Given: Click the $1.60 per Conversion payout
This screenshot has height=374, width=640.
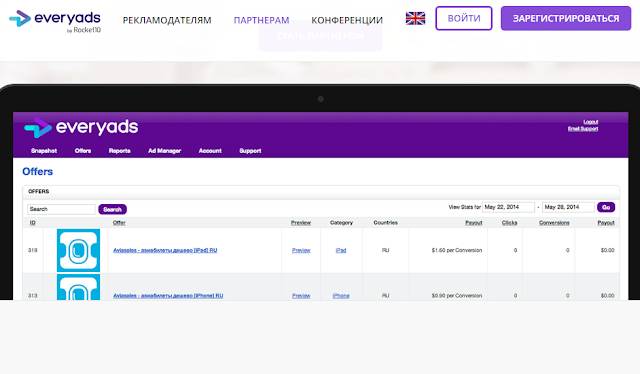Looking at the screenshot, I should 457,250.
